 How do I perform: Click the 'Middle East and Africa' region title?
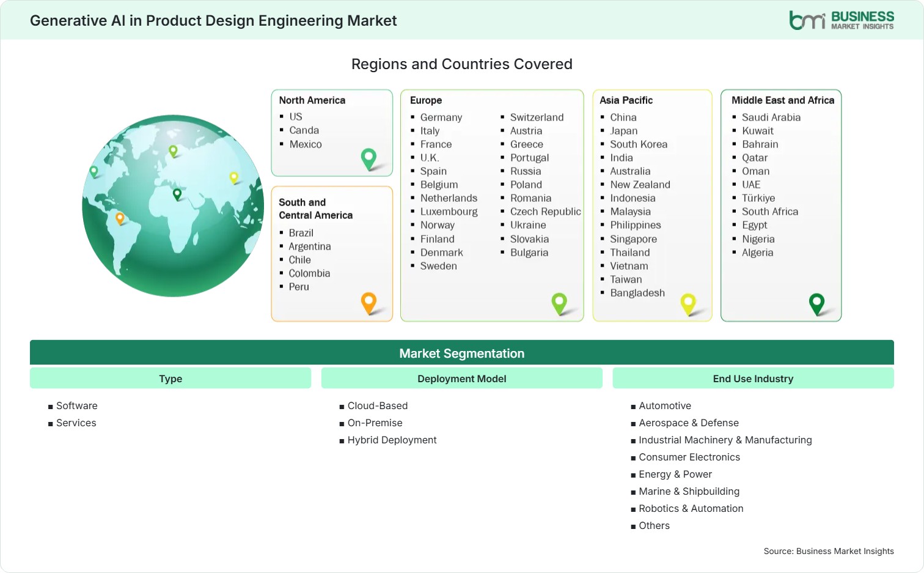(x=783, y=100)
